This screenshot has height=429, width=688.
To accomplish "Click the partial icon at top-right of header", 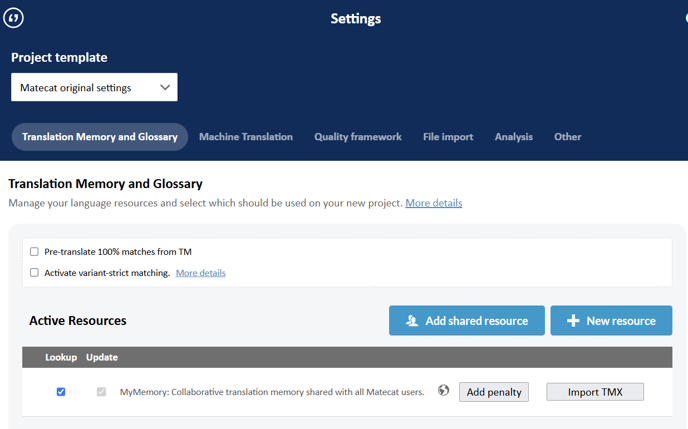I will pos(685,18).
